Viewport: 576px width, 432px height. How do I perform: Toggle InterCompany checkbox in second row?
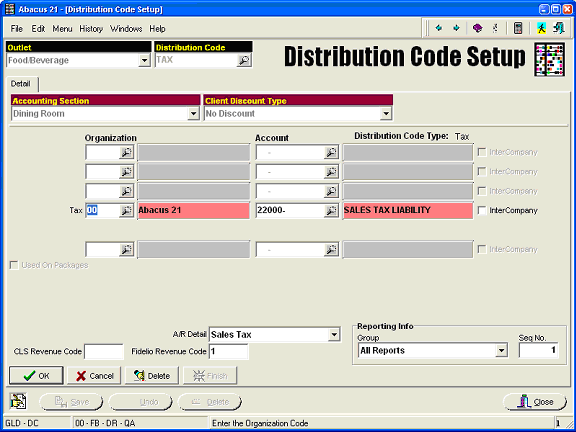[482, 172]
